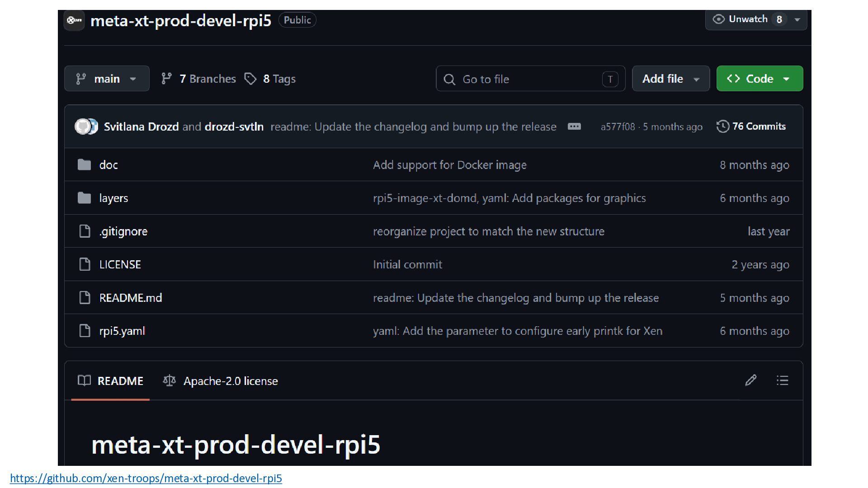Click the 'last year' timestamp
Viewport: 868px width, 488px height.
769,231
